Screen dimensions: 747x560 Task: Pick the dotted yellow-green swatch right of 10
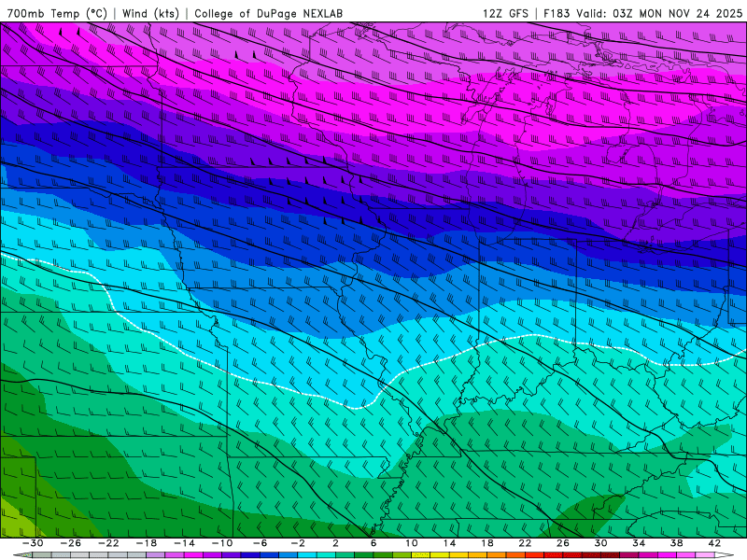coord(421,555)
